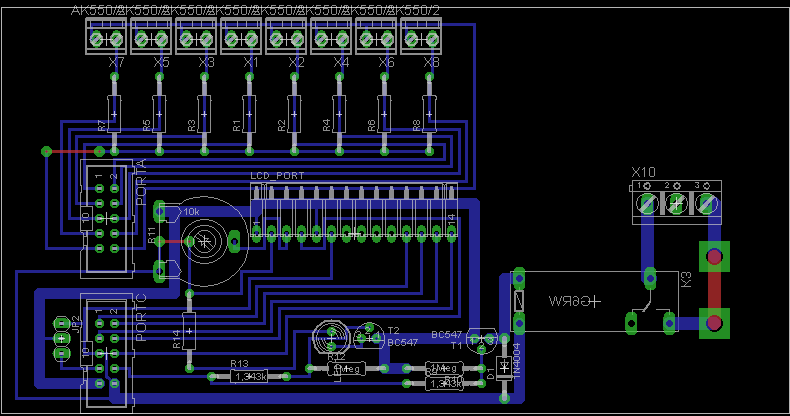Click the R14 resistor label
Screen dimensions: 790x416
point(176,339)
